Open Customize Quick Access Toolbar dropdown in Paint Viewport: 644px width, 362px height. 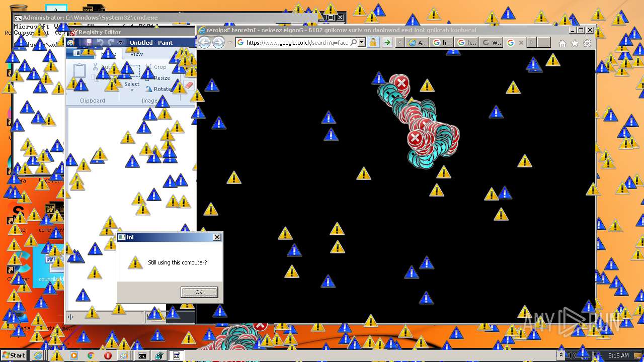coord(120,43)
